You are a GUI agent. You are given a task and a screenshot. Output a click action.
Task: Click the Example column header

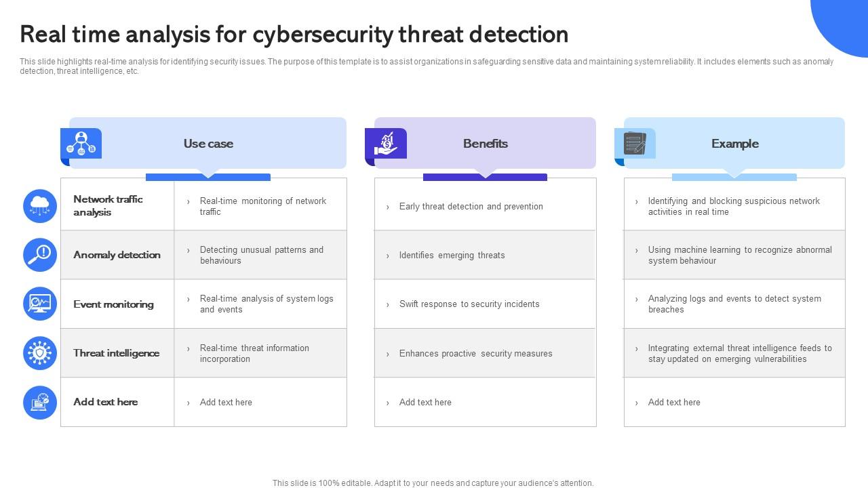[735, 144]
